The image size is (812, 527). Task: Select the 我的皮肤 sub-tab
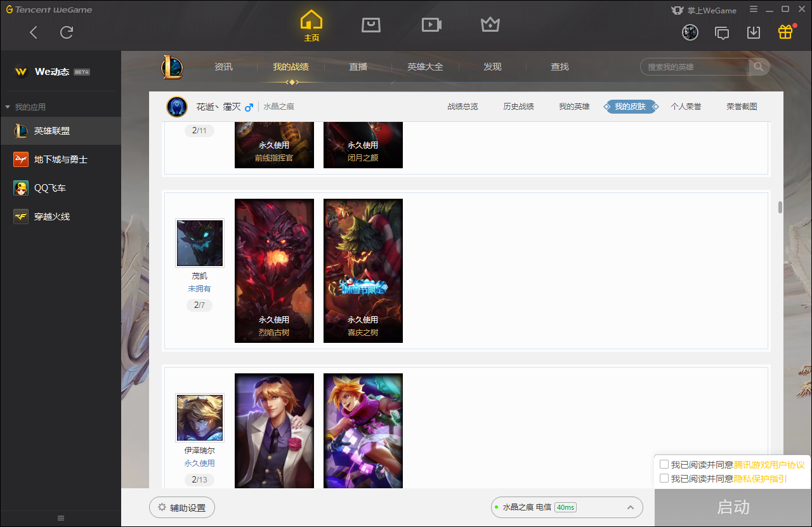point(630,107)
